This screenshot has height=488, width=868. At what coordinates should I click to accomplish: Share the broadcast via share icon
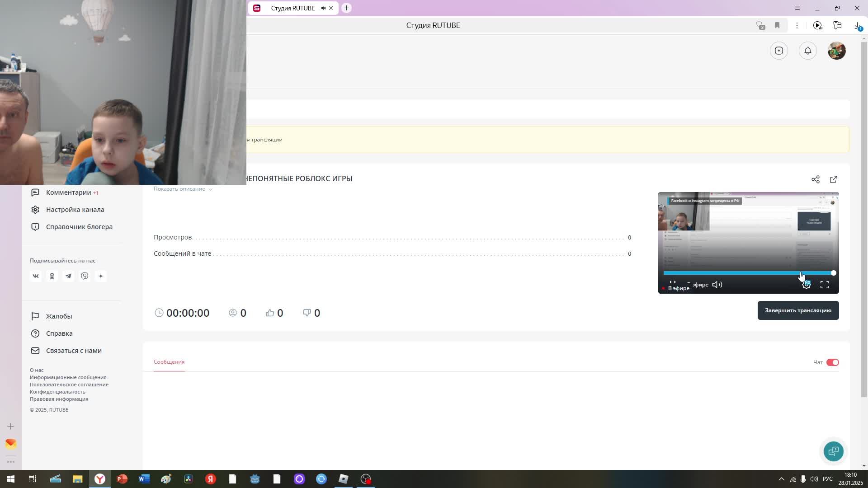coord(816,179)
